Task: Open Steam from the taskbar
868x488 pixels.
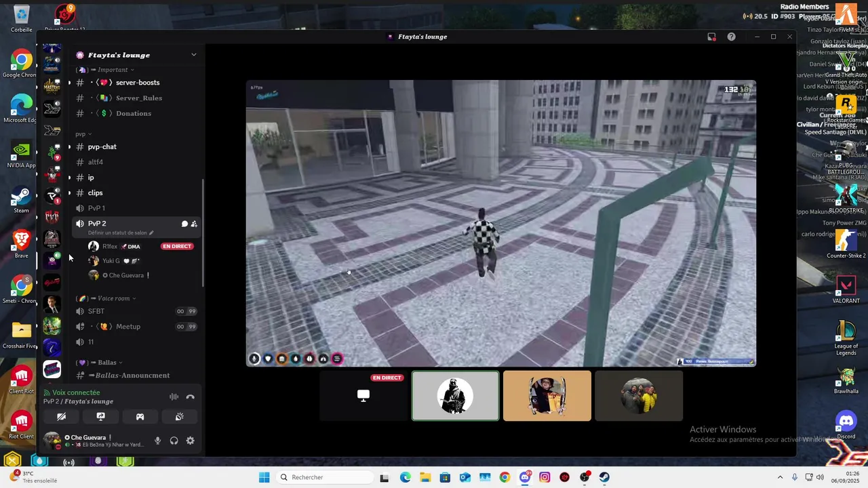Action: [x=604, y=477]
